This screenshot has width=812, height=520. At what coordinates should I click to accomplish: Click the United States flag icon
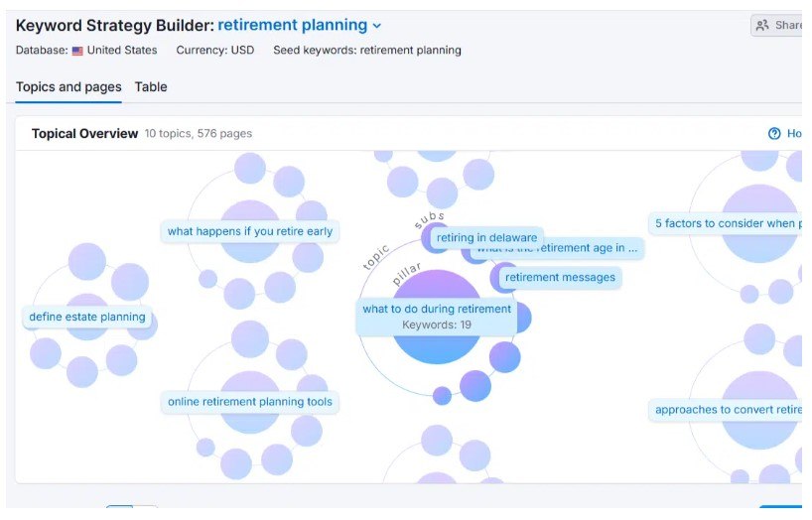77,51
